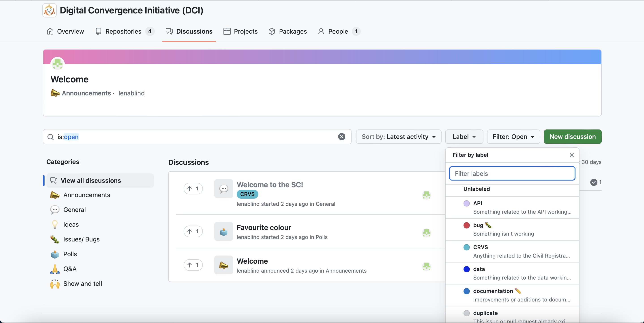644x323 pixels.
Task: Click the DCI organization logo
Action: click(49, 10)
